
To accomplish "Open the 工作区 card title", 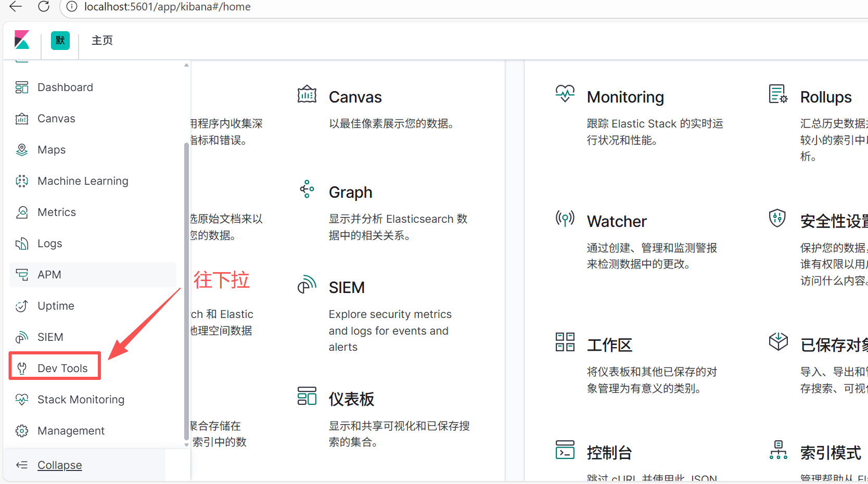I will pos(609,345).
